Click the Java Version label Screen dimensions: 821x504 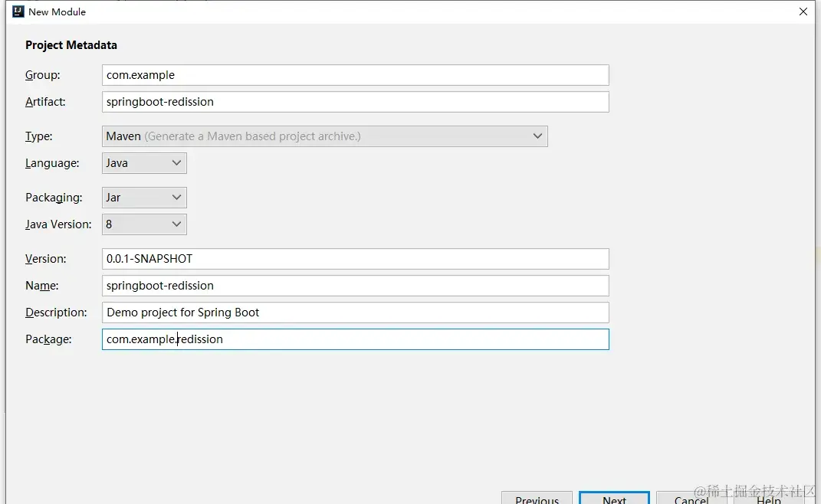click(58, 224)
